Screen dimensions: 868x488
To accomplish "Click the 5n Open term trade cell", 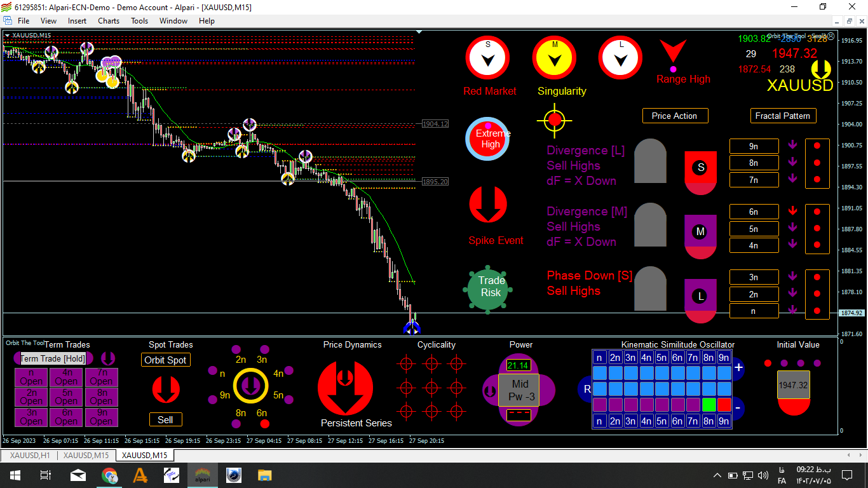I will (x=66, y=397).
